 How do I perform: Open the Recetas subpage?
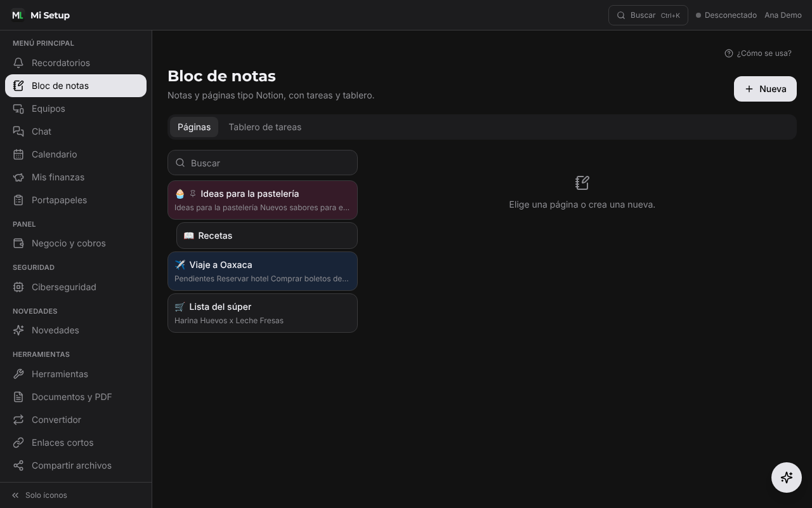pyautogui.click(x=267, y=236)
